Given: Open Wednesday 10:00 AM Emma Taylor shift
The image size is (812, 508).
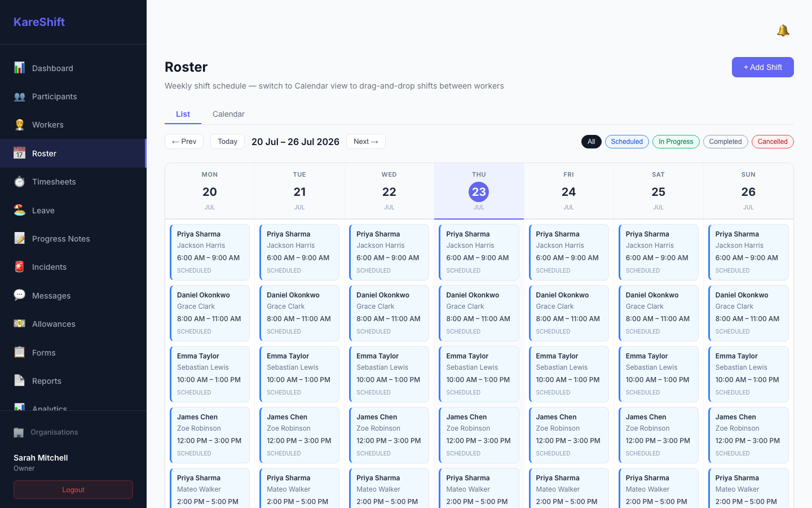Looking at the screenshot, I should click(389, 374).
